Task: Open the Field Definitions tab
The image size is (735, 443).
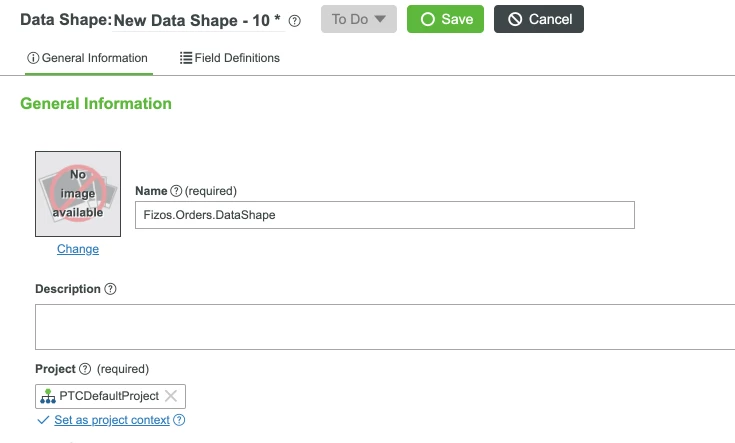Action: 229,58
